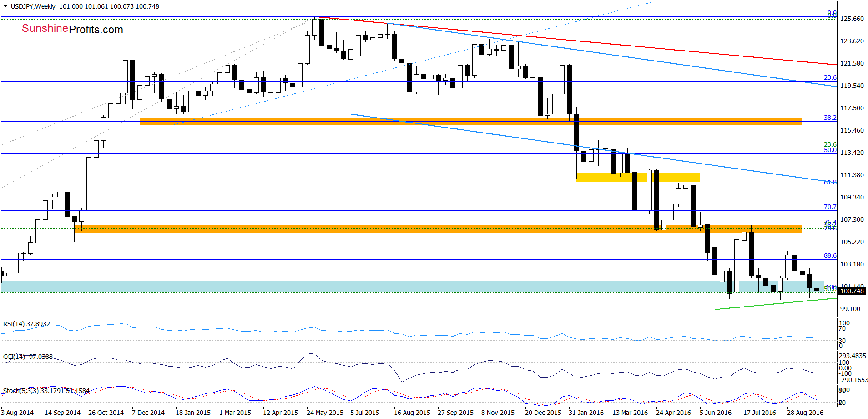The image size is (868, 419).
Task: Click the 99.100 price axis label
Action: [850, 309]
